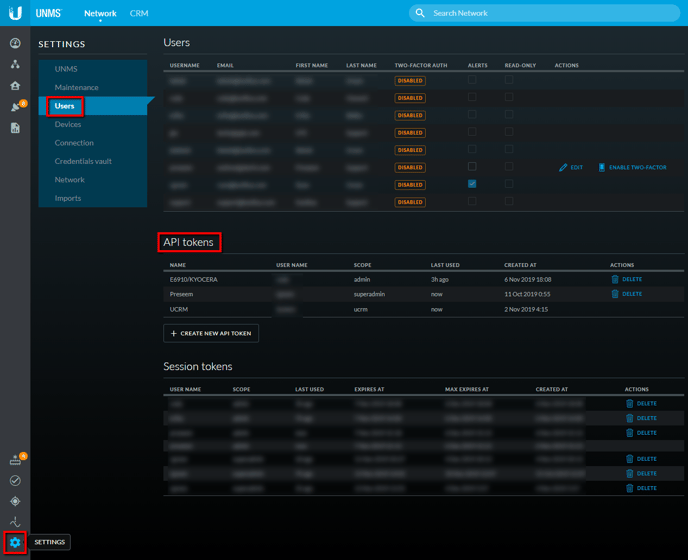Toggle Read-only checkbox in first users row
Image resolution: width=688 pixels, height=560 pixels.
coord(509,79)
